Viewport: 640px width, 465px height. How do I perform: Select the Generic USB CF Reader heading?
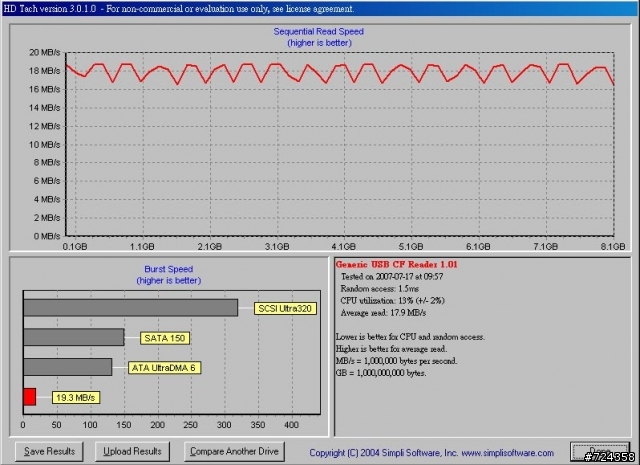[397, 265]
